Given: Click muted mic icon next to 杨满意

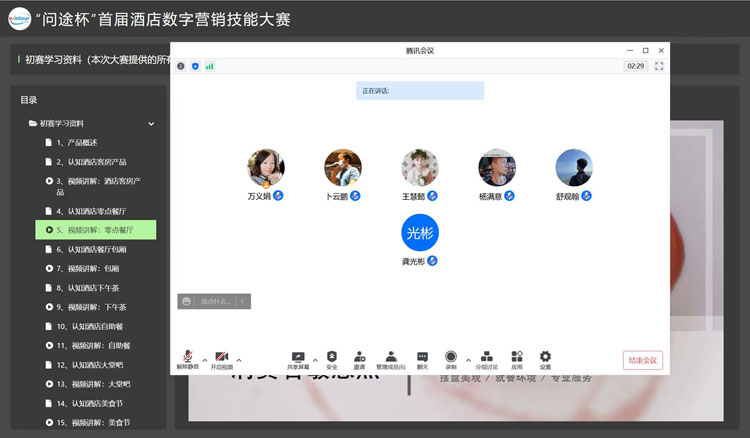Looking at the screenshot, I should (x=509, y=196).
